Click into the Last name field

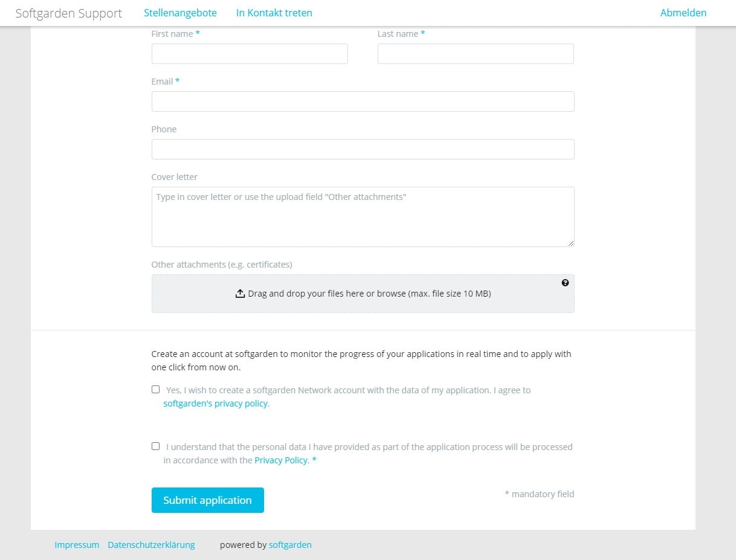[x=476, y=54]
